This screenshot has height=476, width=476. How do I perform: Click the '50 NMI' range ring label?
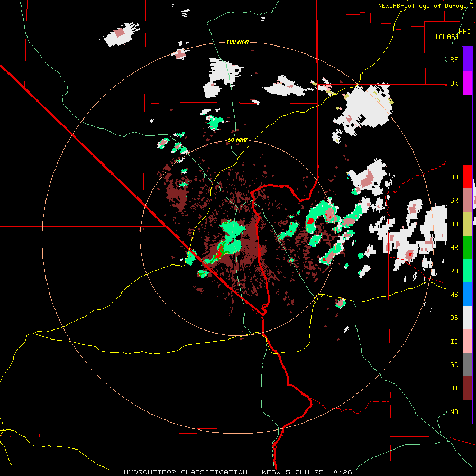coord(237,140)
